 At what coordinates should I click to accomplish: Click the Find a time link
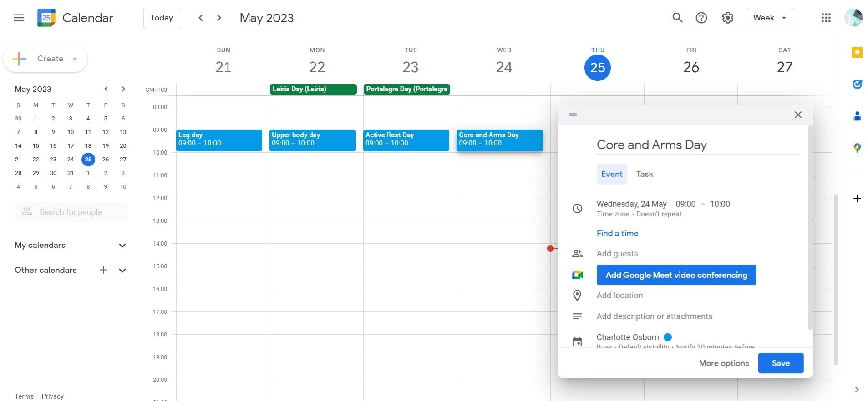point(617,233)
